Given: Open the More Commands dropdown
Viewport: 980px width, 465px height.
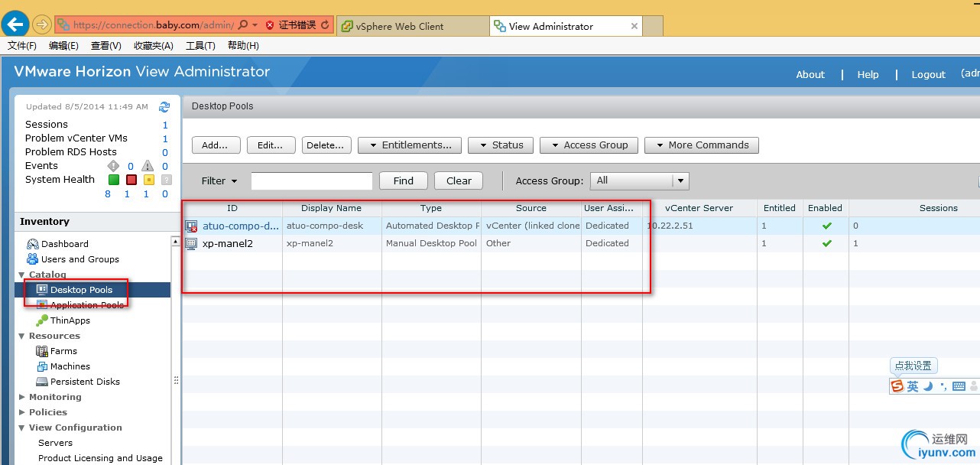Looking at the screenshot, I should pyautogui.click(x=702, y=145).
